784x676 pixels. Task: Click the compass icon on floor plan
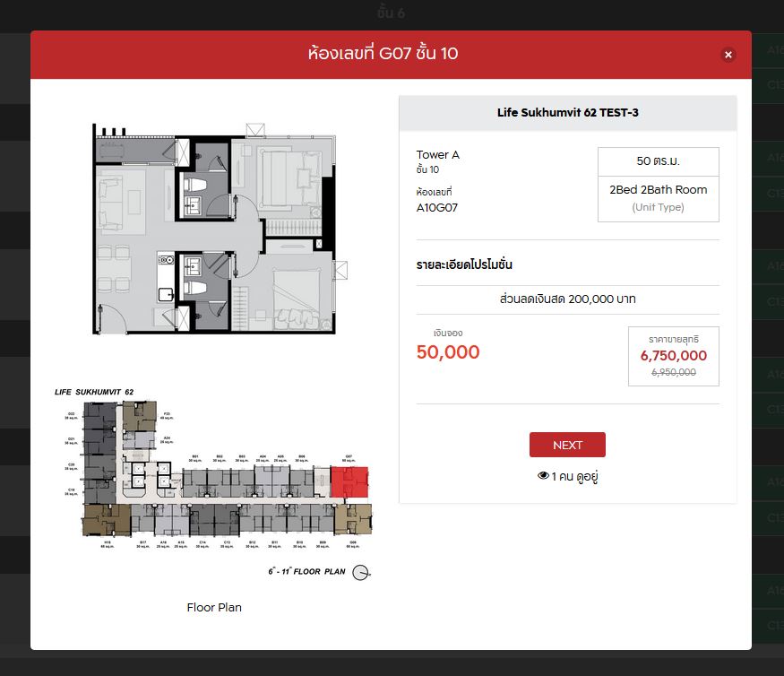[x=361, y=573]
